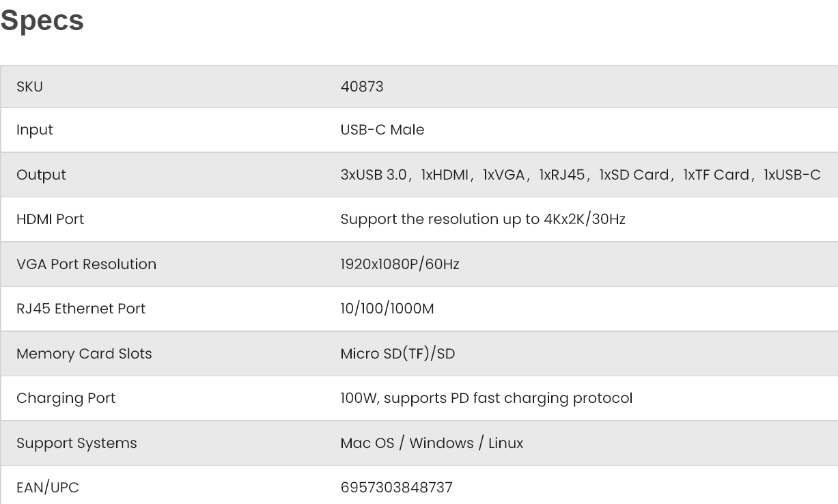Click the Specs heading
This screenshot has height=504, width=838.
[x=42, y=20]
